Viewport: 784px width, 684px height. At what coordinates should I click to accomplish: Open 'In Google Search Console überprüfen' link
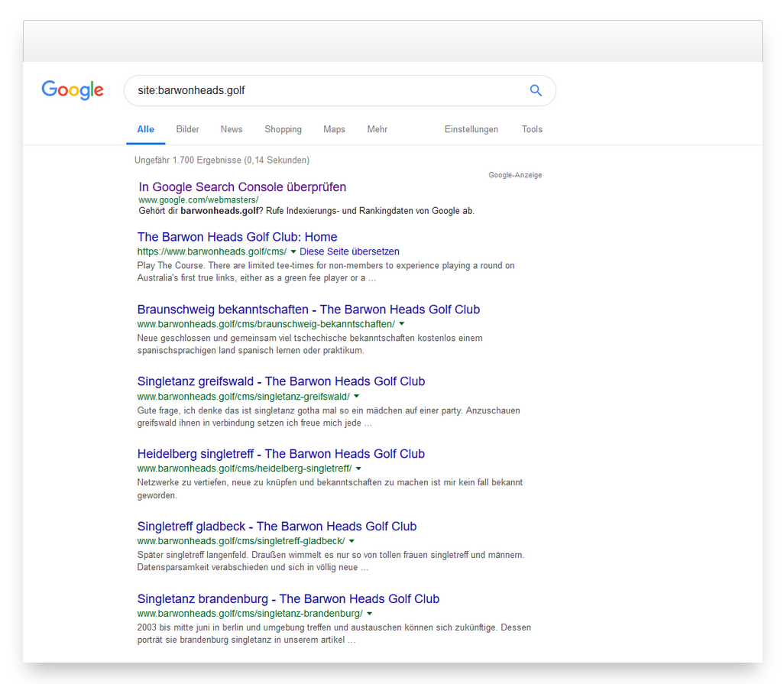242,187
